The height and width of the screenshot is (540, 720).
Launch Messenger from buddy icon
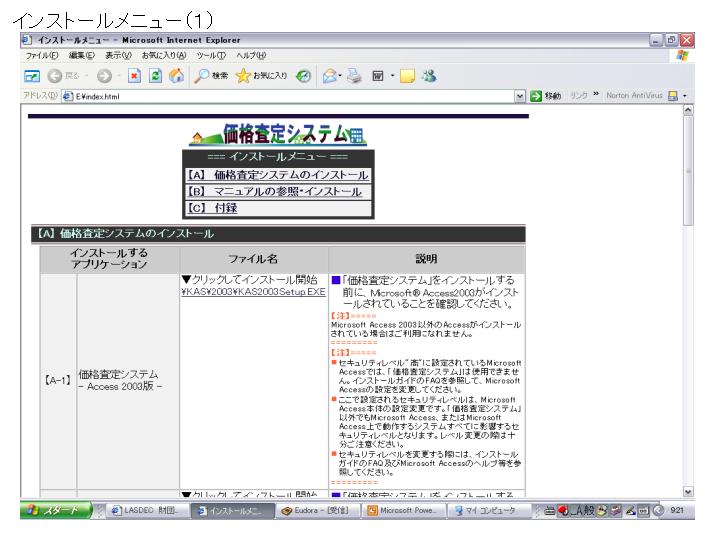pos(429,76)
